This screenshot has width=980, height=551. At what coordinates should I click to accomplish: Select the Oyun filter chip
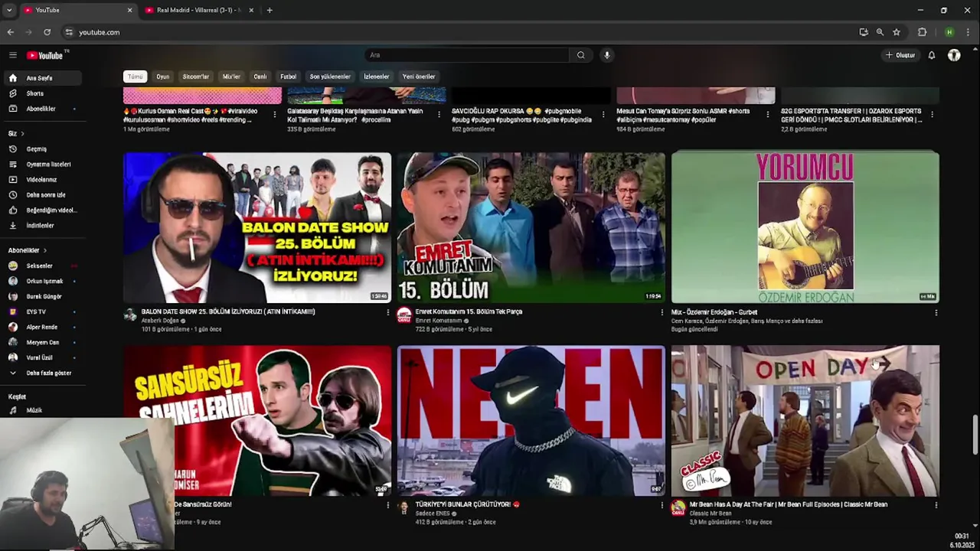pyautogui.click(x=163, y=77)
